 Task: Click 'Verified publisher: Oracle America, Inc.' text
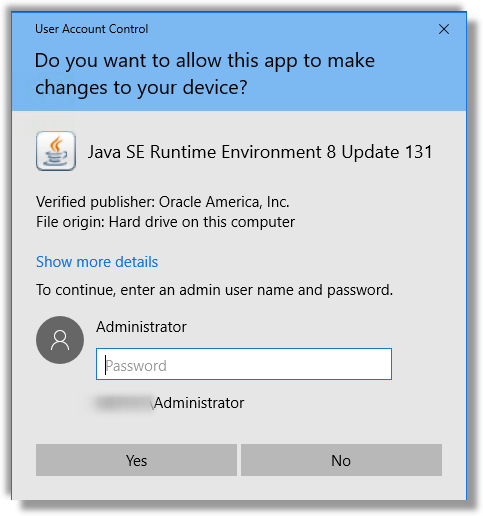click(x=163, y=202)
